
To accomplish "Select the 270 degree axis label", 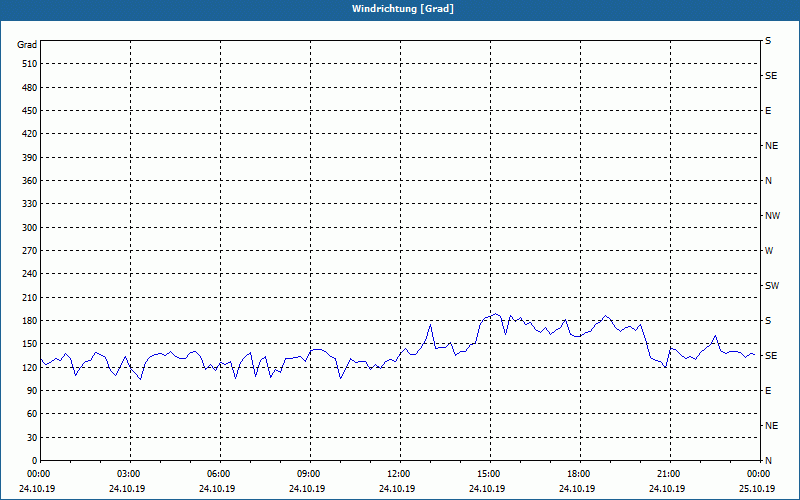I will (x=30, y=251).
